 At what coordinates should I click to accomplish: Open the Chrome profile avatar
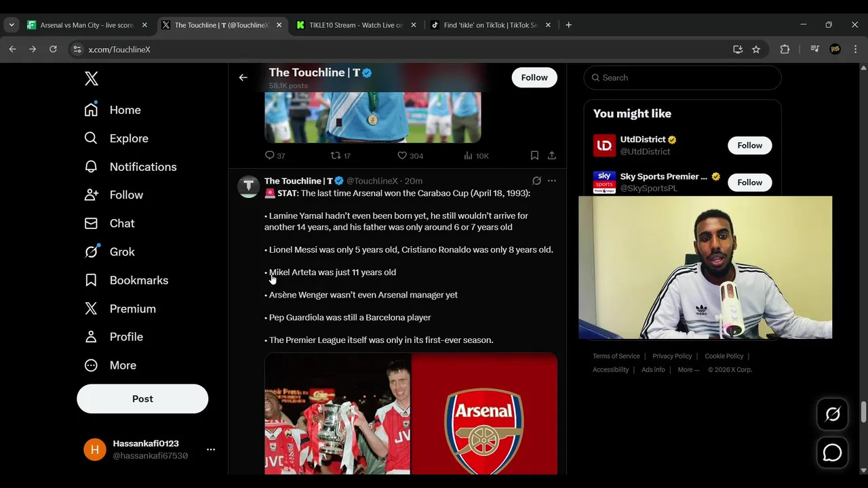(835, 49)
